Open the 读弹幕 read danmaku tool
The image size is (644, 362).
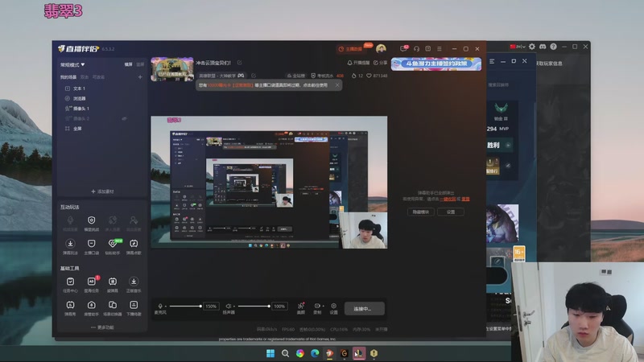click(113, 281)
